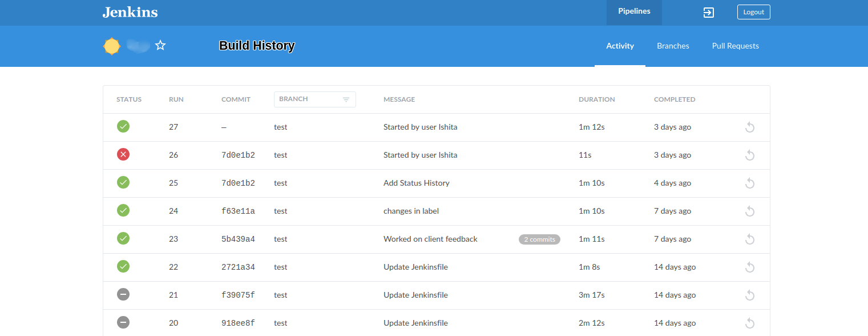Viewport: 868px width, 336px height.
Task: Switch to the Branches tab
Action: [x=673, y=46]
